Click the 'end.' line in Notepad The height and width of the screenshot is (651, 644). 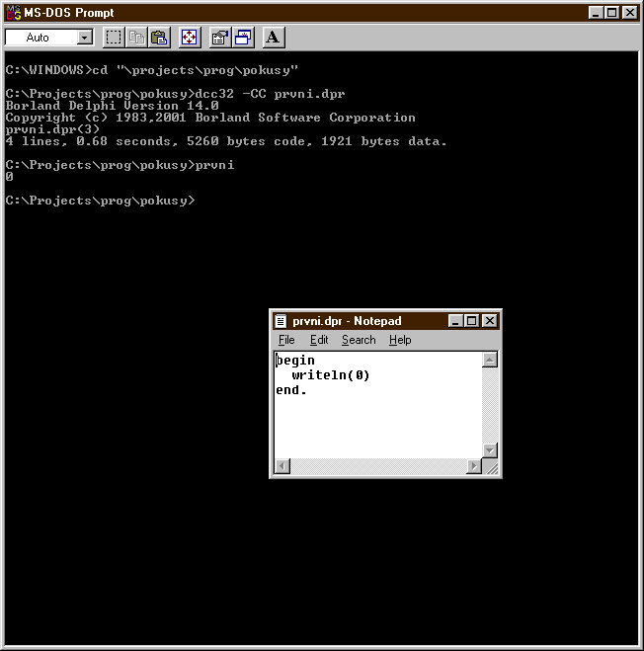pos(291,390)
